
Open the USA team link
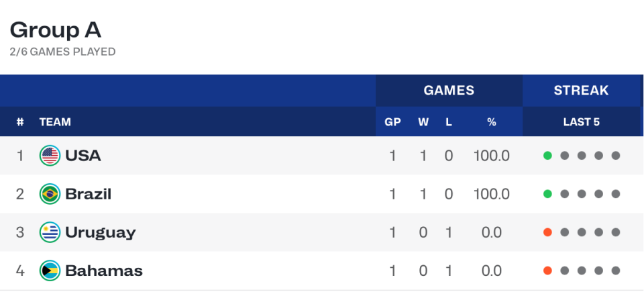(x=83, y=156)
